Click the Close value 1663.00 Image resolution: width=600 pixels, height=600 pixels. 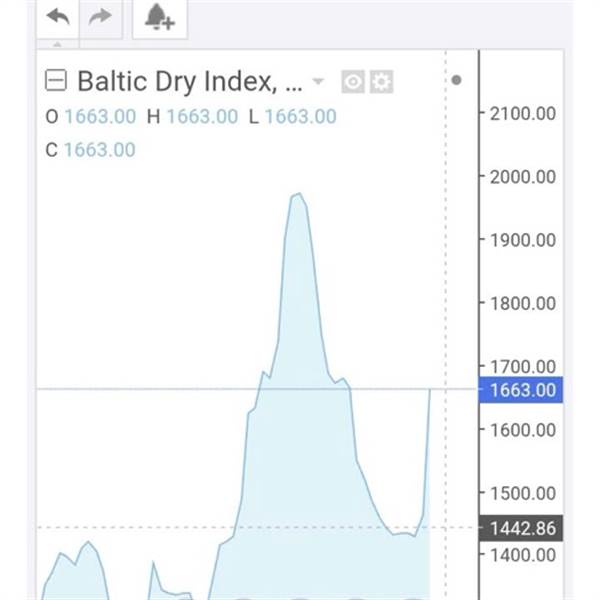pyautogui.click(x=99, y=150)
